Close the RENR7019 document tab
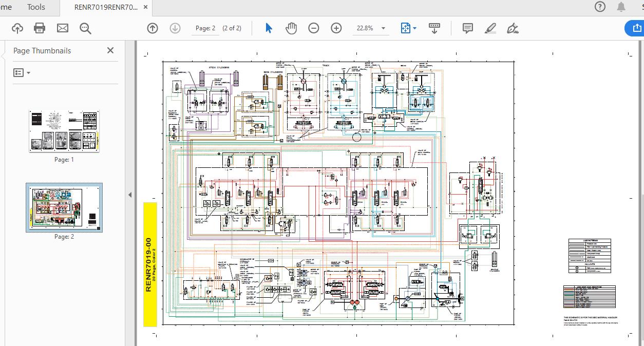The width and height of the screenshot is (644, 346). click(146, 7)
